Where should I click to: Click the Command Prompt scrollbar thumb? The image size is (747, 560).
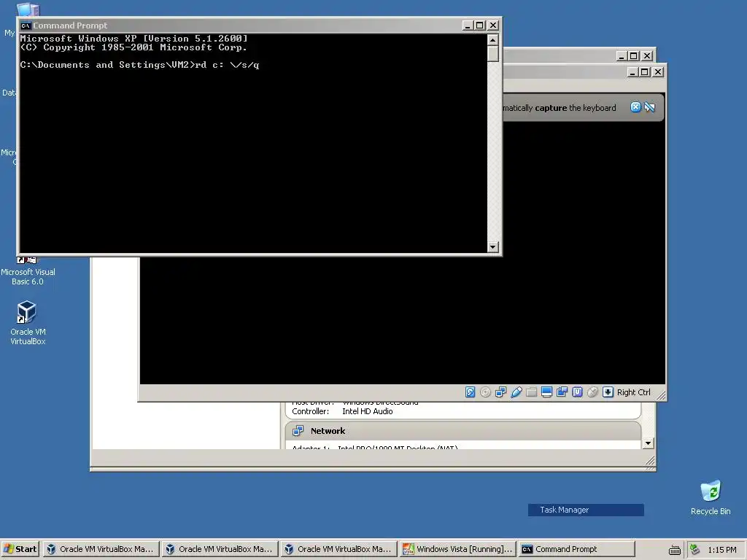coord(493,53)
